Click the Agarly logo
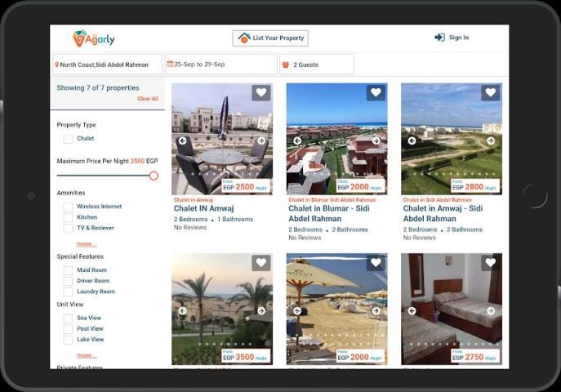Screen dimensions: 561x392 point(93,38)
